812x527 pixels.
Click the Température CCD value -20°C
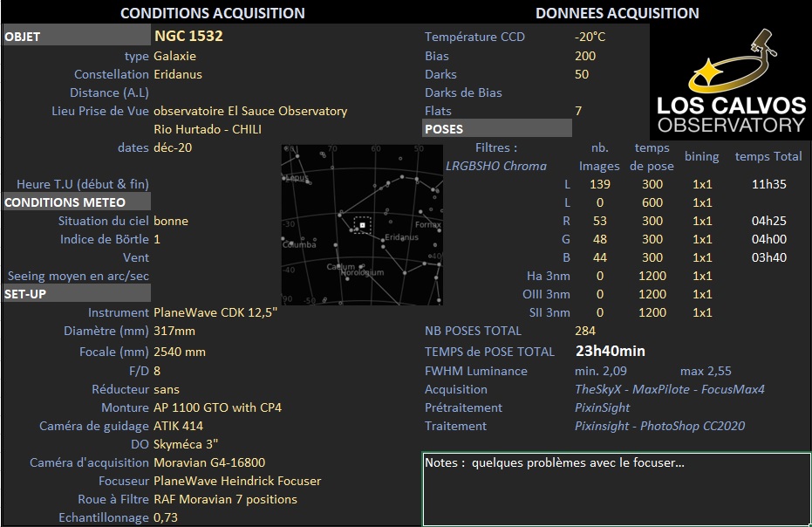pos(590,37)
